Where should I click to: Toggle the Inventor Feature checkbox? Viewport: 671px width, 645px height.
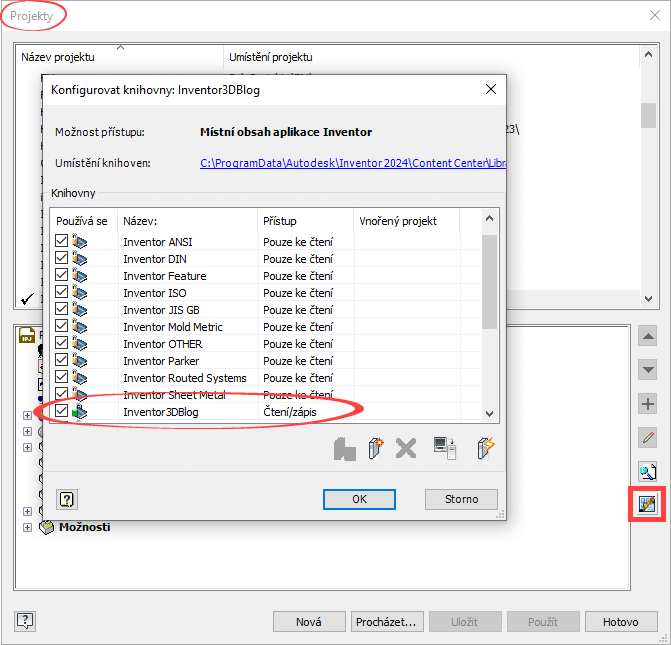point(61,275)
